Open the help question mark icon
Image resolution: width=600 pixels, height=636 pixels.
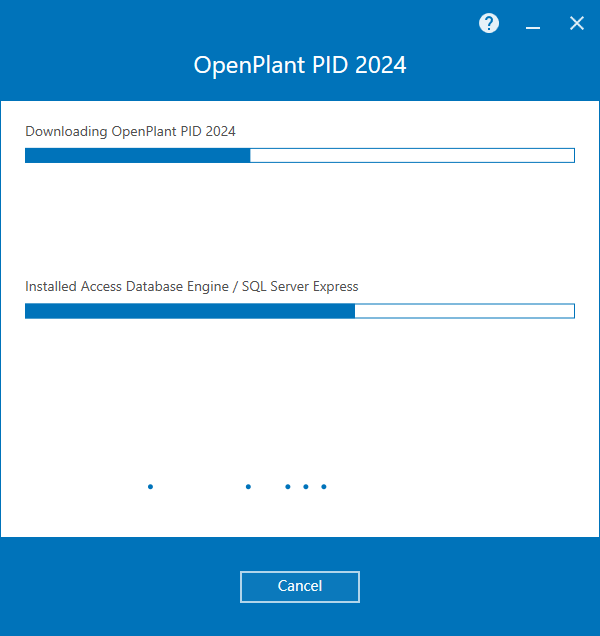489,23
